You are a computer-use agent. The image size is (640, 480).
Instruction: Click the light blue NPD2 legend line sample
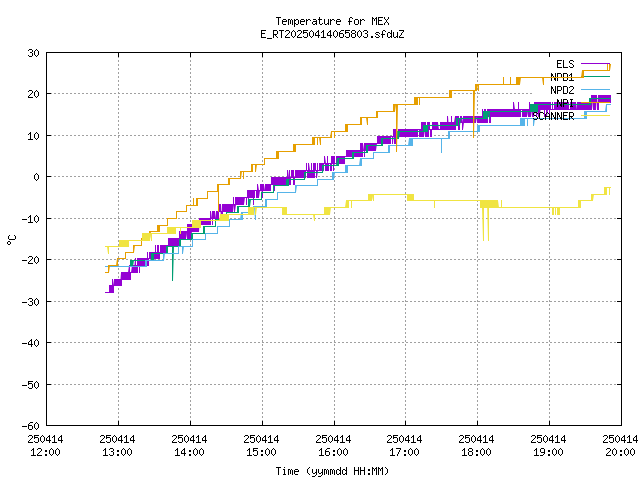[x=594, y=90]
